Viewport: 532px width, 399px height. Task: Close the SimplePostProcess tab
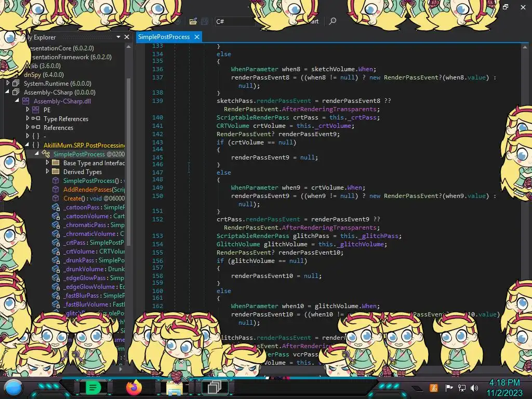click(197, 37)
